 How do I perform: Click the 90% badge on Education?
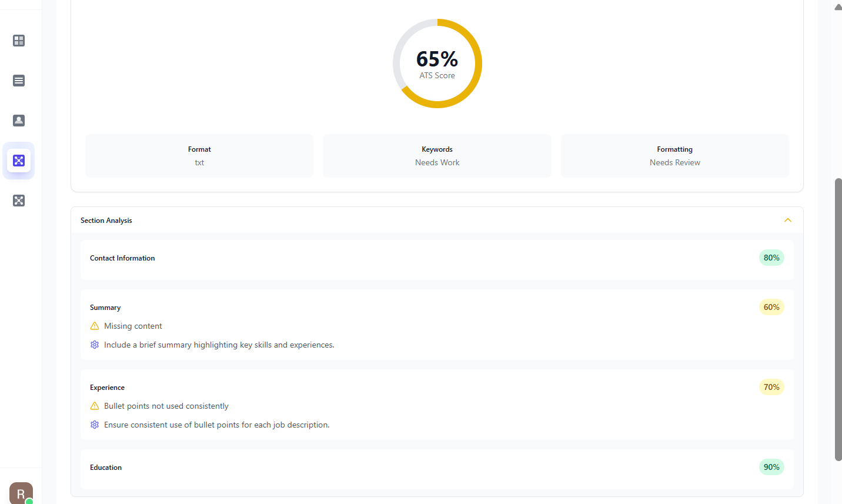(771, 466)
